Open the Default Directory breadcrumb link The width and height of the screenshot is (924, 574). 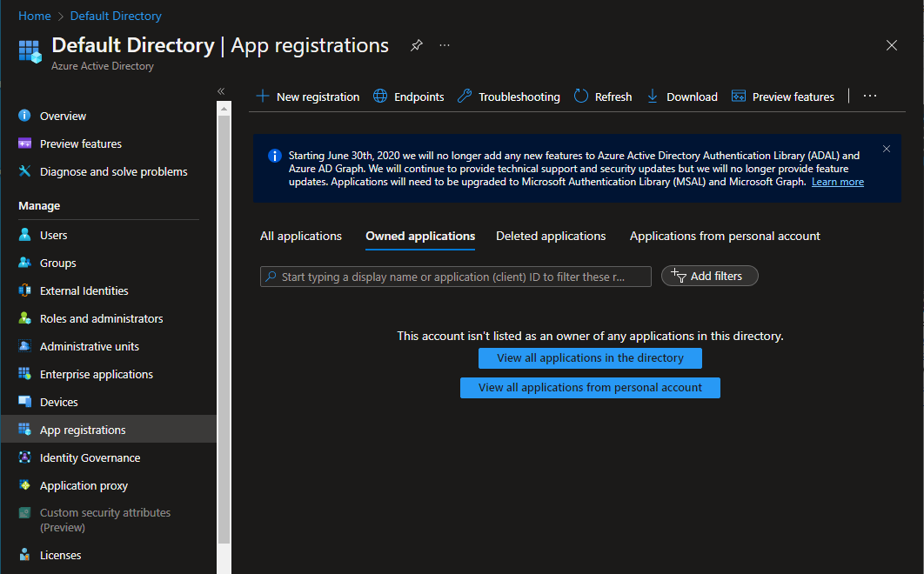coord(116,16)
